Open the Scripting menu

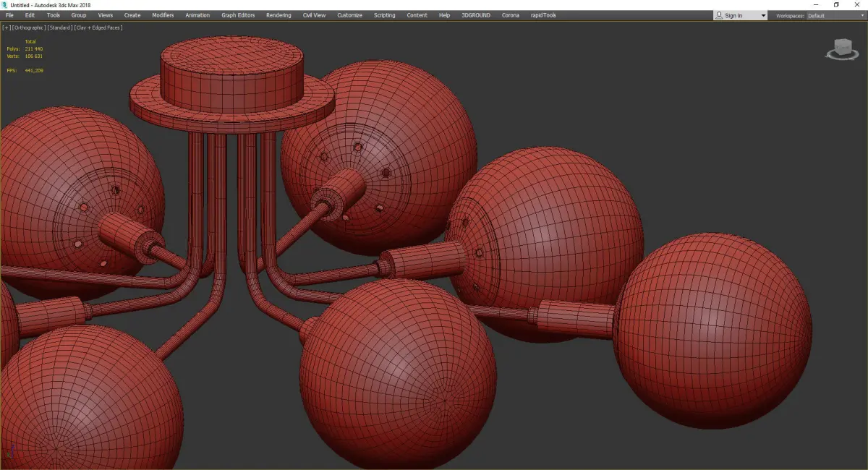(385, 15)
